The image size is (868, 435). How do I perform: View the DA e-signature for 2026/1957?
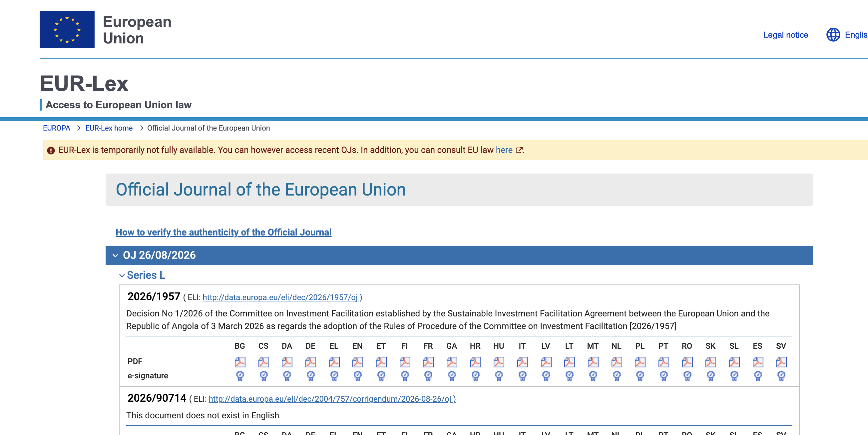click(x=287, y=376)
